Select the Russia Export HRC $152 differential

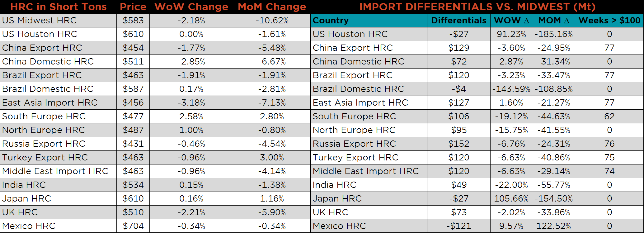click(x=458, y=144)
